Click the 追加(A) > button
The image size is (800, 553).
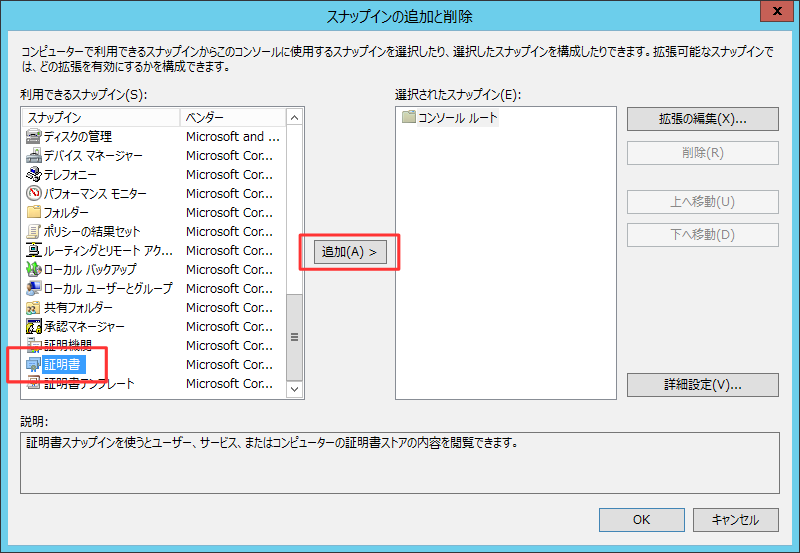pos(349,252)
